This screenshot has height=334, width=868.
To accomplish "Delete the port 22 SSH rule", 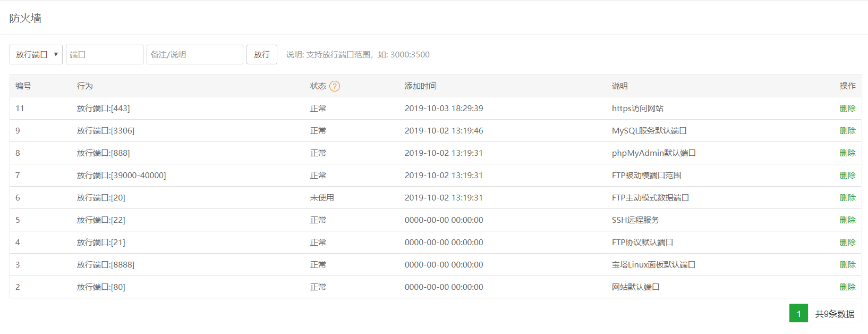I will 847,220.
